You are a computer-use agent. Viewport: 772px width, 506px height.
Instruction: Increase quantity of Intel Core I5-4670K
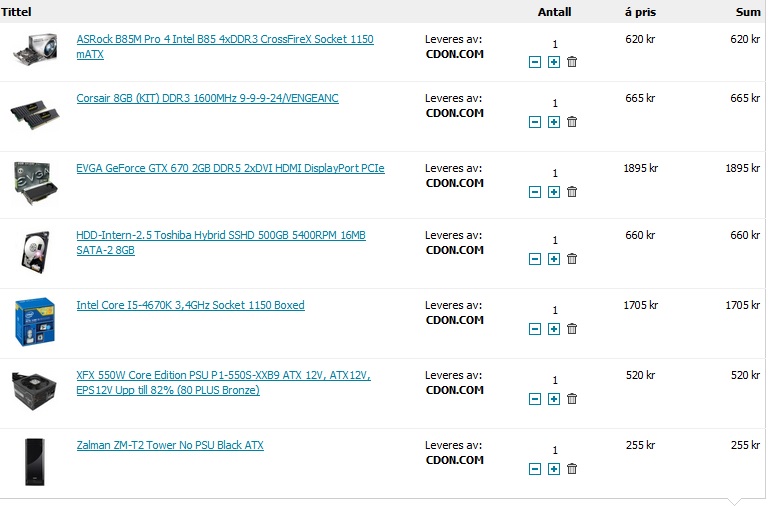click(554, 329)
